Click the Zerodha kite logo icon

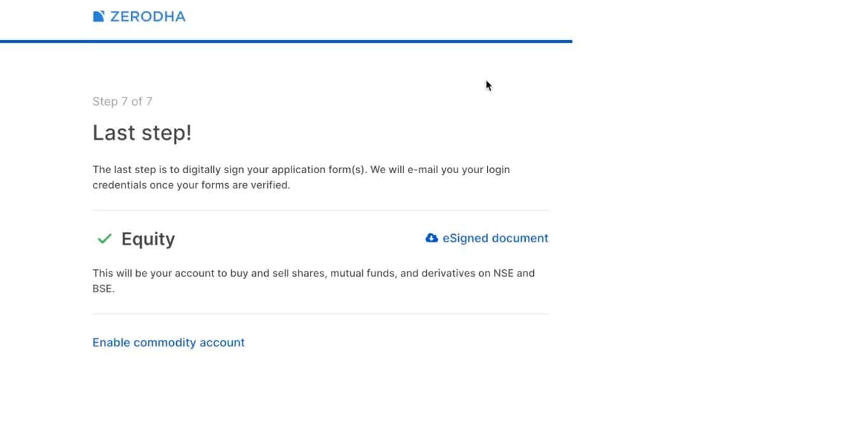click(x=99, y=15)
